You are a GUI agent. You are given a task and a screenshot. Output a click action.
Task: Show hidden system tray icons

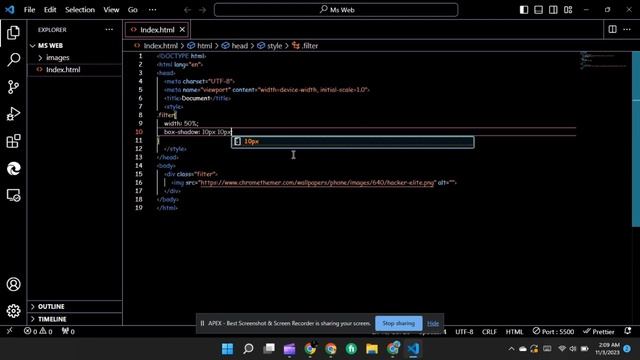[511, 349]
